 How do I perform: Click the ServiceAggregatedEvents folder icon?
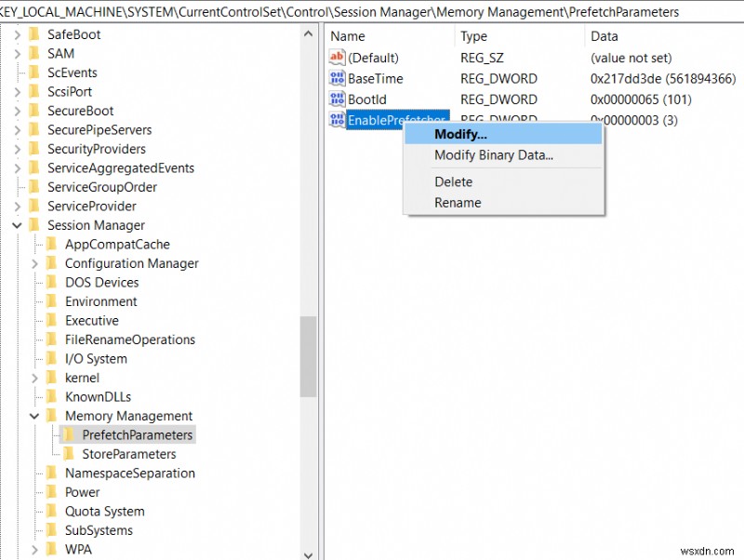tap(34, 167)
